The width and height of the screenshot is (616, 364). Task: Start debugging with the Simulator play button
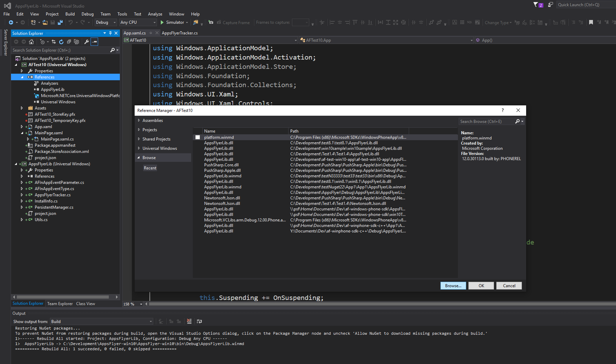pos(162,22)
